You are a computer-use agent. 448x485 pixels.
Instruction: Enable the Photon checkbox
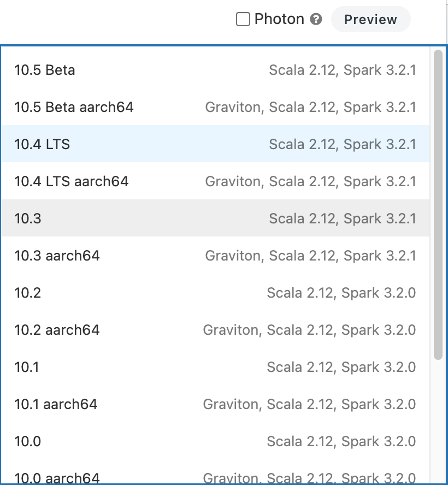(x=243, y=19)
